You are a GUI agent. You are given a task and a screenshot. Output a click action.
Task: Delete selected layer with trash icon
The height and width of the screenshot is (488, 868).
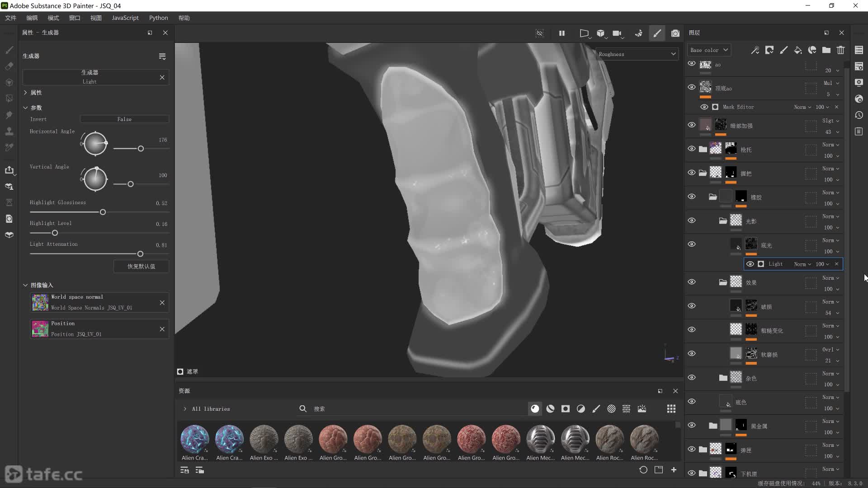point(840,50)
